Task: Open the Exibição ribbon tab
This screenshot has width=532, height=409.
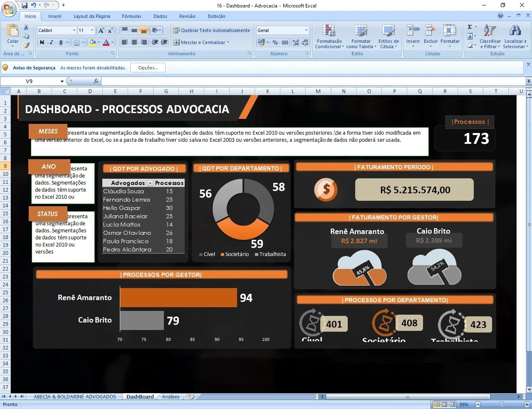Action: [216, 16]
